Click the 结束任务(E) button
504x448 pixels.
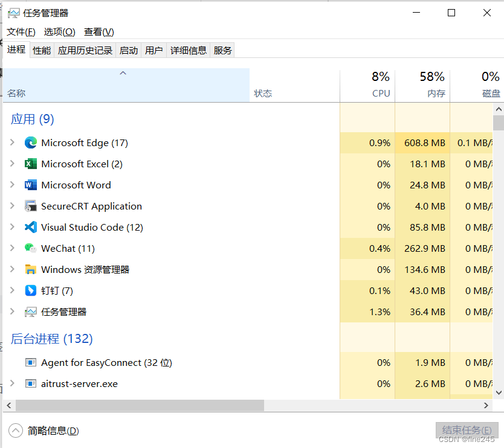click(467, 430)
